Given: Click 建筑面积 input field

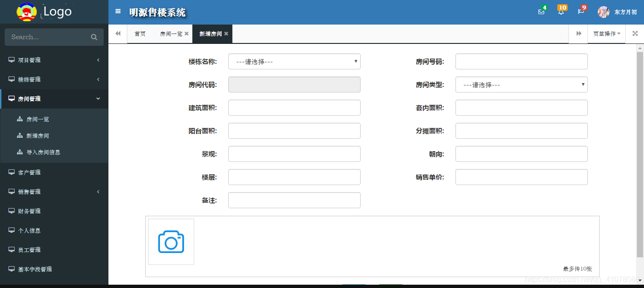Looking at the screenshot, I should pos(294,108).
